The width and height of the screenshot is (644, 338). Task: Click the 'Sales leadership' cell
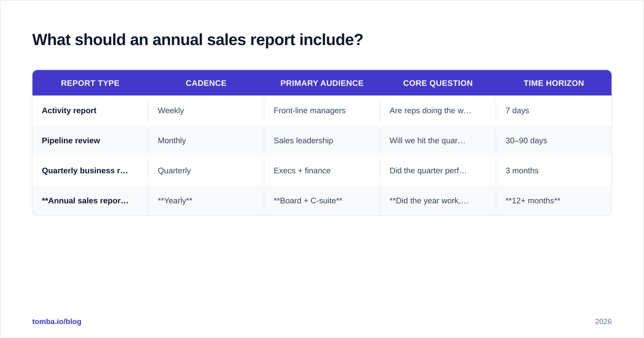[322, 141]
